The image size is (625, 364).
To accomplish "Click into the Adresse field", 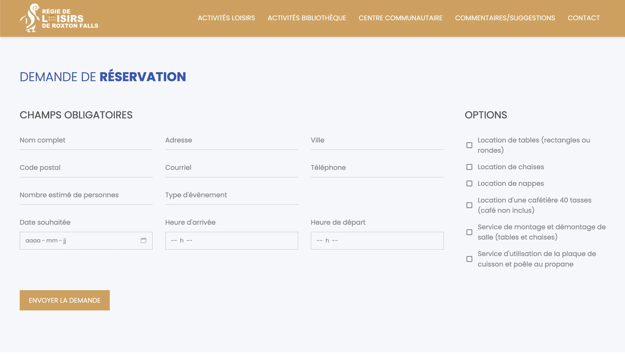I will tap(232, 141).
